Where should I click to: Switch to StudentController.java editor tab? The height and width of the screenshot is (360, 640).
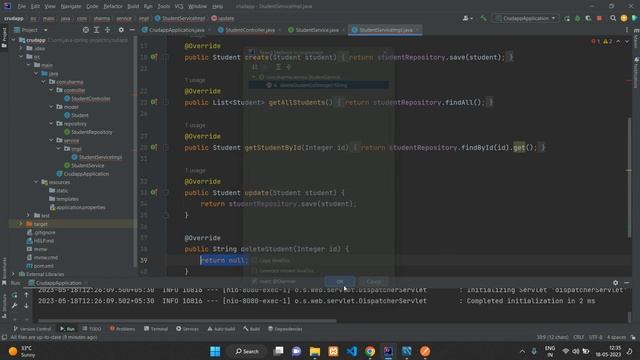[250, 30]
